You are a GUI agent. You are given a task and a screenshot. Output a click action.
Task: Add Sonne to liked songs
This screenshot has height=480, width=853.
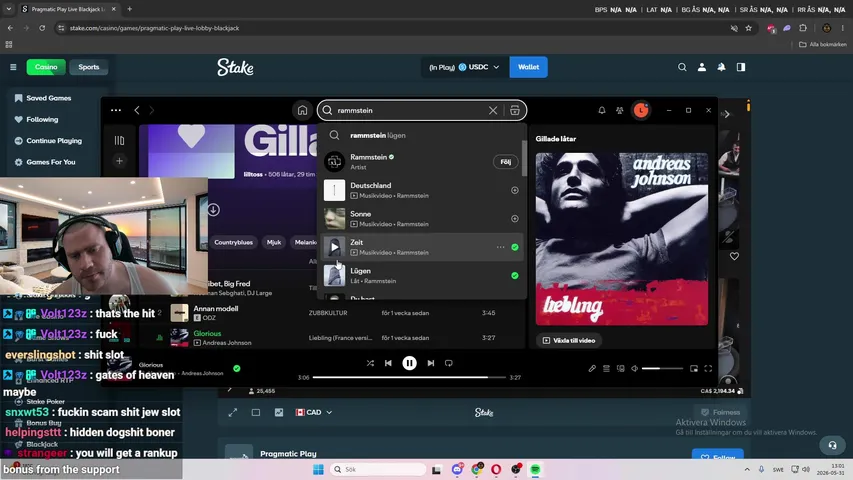515,219
